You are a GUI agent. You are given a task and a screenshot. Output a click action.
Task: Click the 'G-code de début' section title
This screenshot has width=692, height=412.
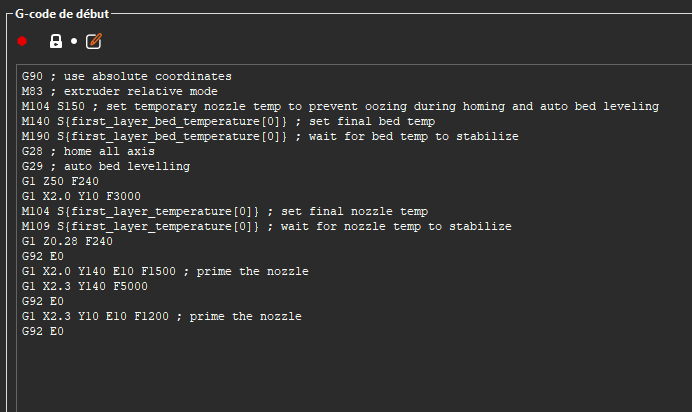tap(62, 14)
